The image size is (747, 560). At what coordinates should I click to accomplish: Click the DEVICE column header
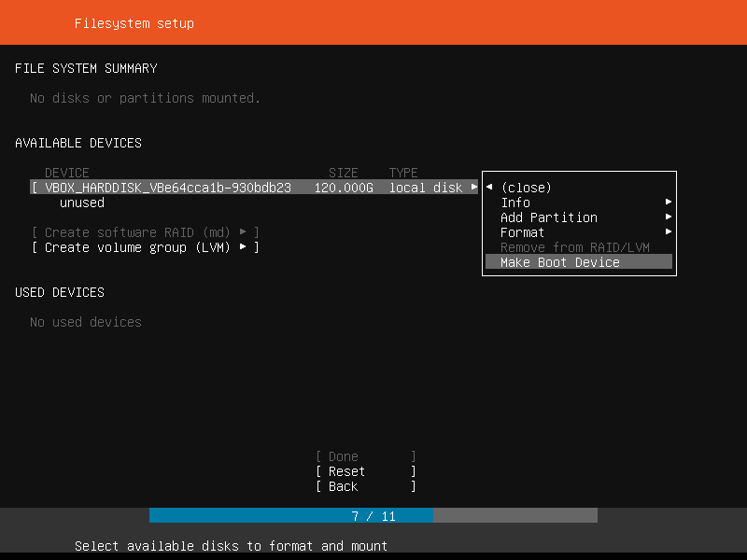click(67, 173)
